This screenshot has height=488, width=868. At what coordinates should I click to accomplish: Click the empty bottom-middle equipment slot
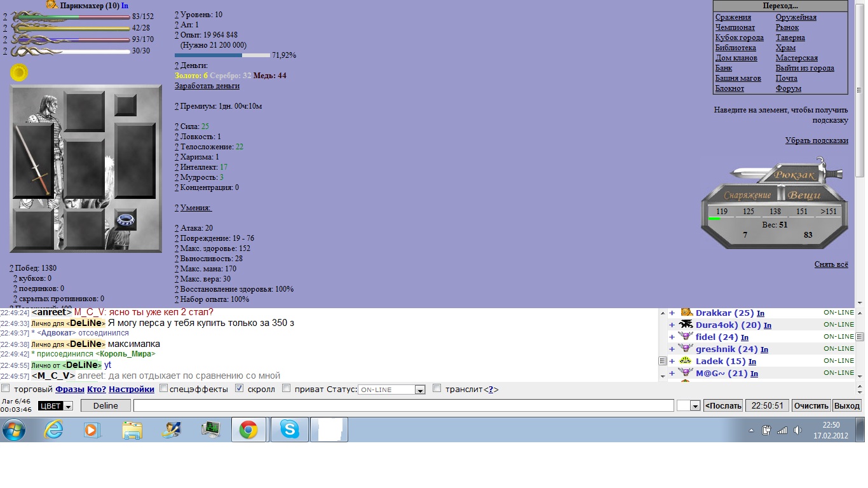(x=85, y=229)
